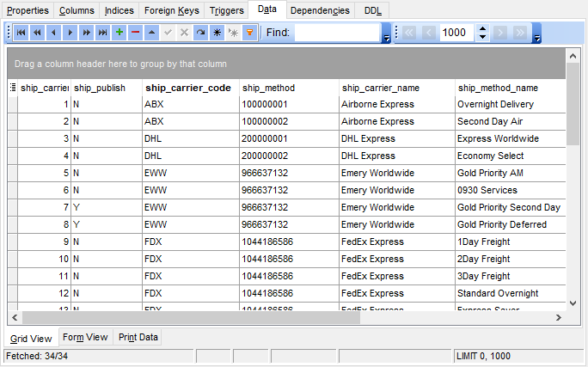This screenshot has height=367, width=588.
Task: Select ship_method cell 100000001
Action: tap(289, 104)
